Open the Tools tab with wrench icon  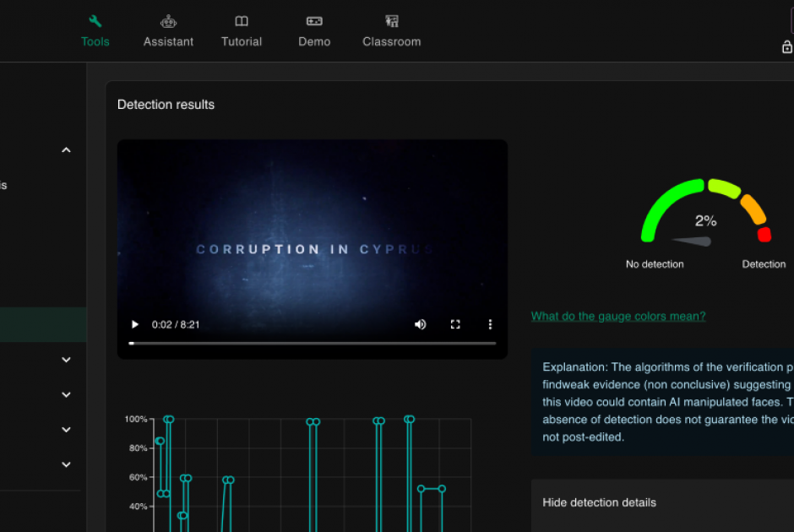pos(95,30)
